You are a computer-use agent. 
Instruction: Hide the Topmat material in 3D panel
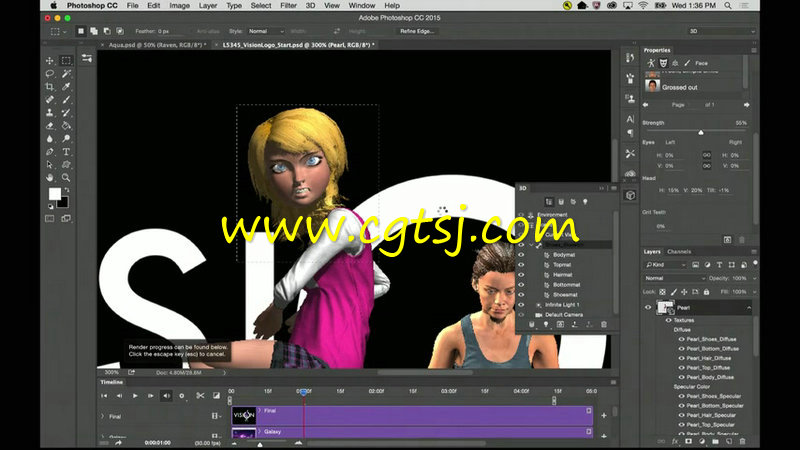[521, 265]
